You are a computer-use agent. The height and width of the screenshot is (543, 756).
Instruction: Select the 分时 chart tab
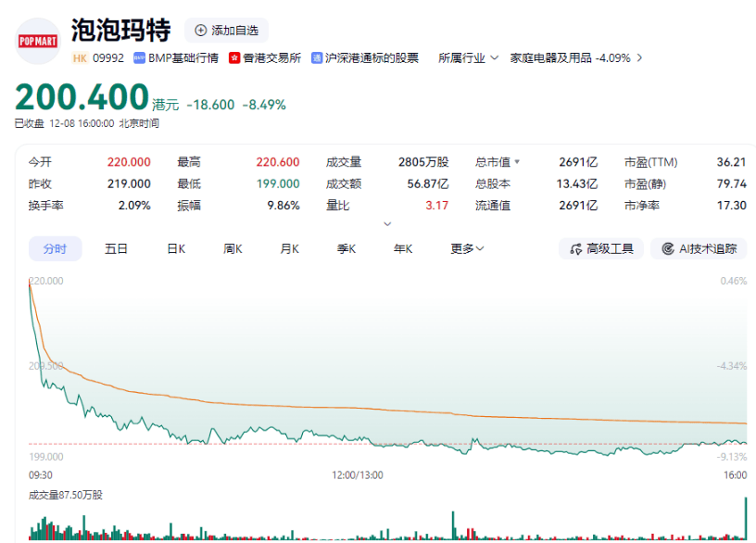click(x=55, y=248)
